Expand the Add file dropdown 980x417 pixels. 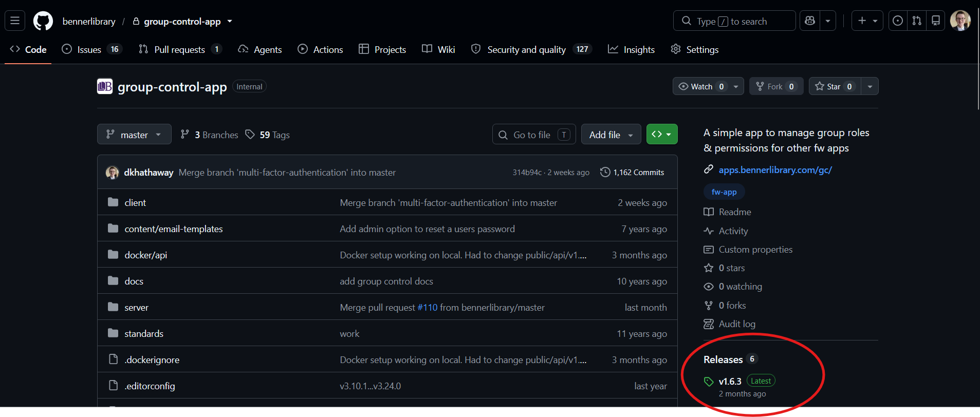(611, 135)
